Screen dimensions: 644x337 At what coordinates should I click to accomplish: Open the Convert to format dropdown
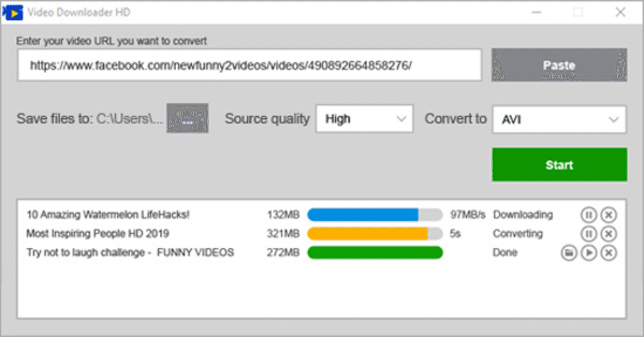[x=559, y=120]
